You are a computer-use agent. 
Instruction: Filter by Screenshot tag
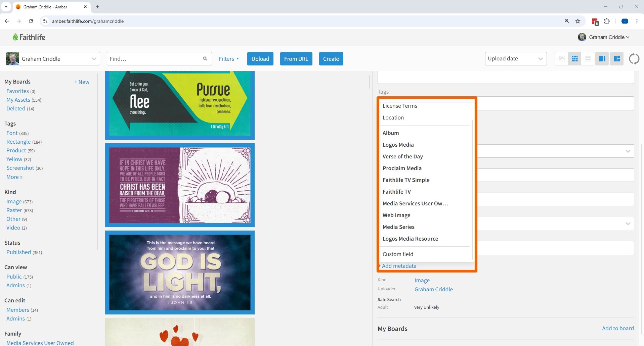click(x=20, y=168)
